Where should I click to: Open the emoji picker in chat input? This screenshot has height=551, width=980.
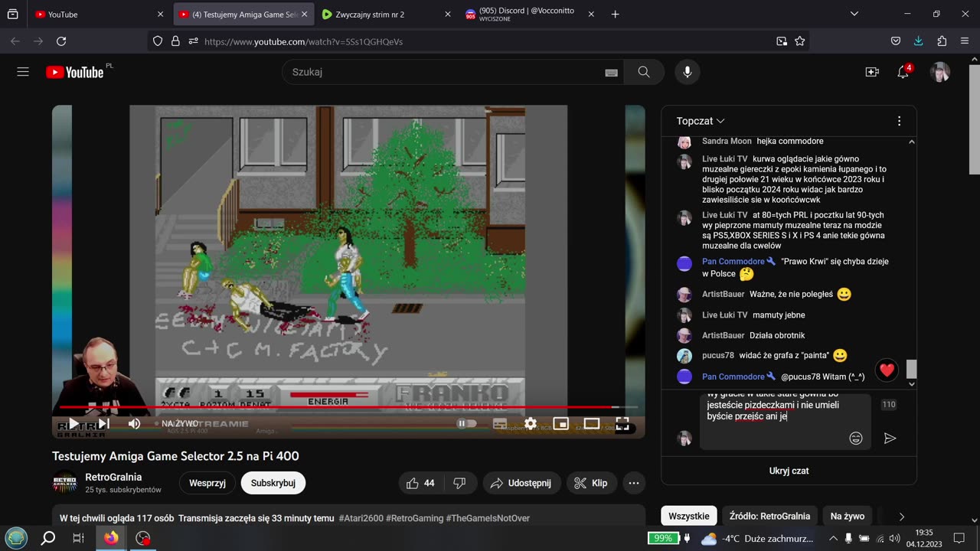point(856,439)
